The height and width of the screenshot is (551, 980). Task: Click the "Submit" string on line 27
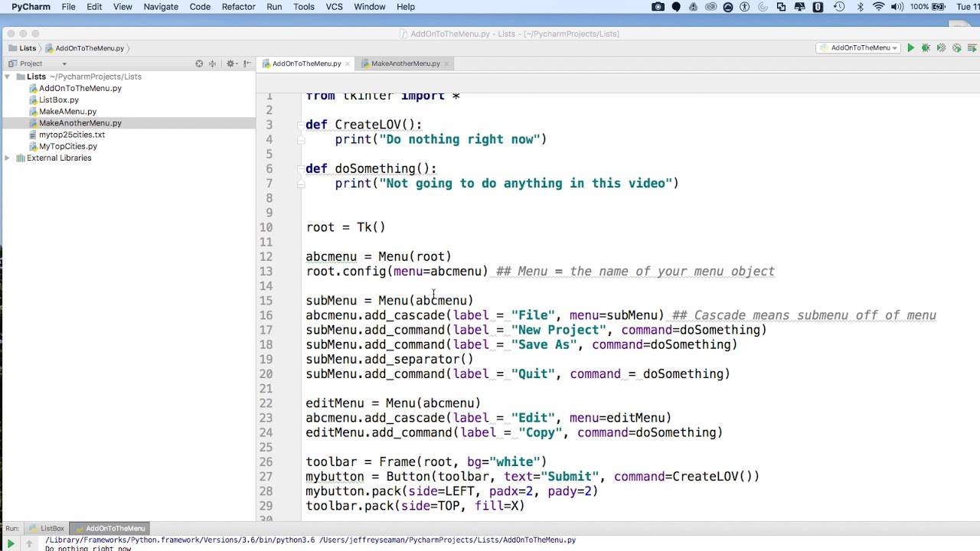[x=570, y=477]
